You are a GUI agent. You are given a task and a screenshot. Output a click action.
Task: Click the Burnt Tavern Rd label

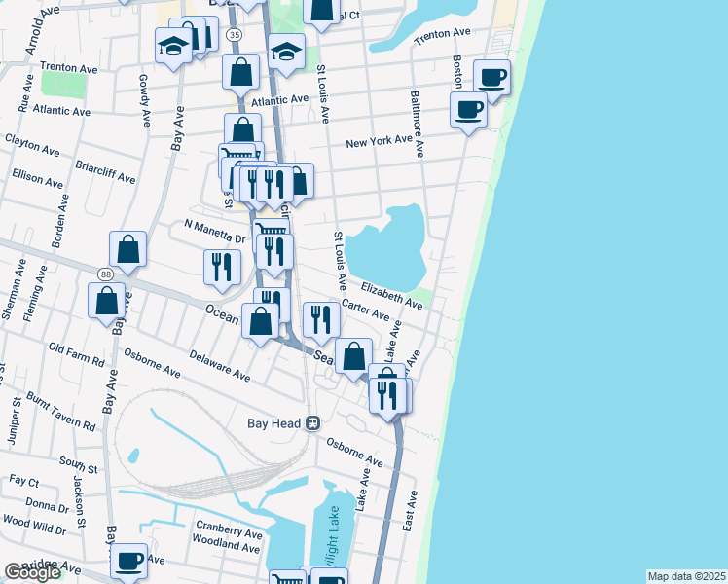(x=60, y=412)
